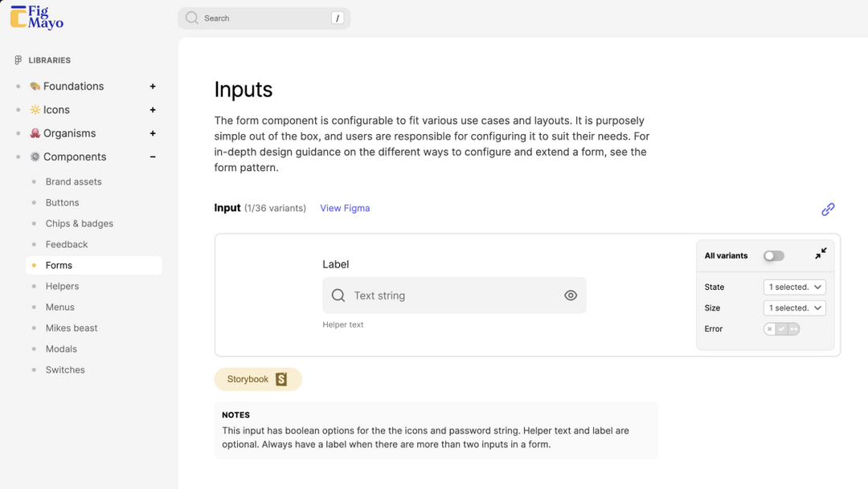Collapse the variants panel using the diagonal arrows icon
Viewport: 868px width, 489px height.
coord(821,254)
